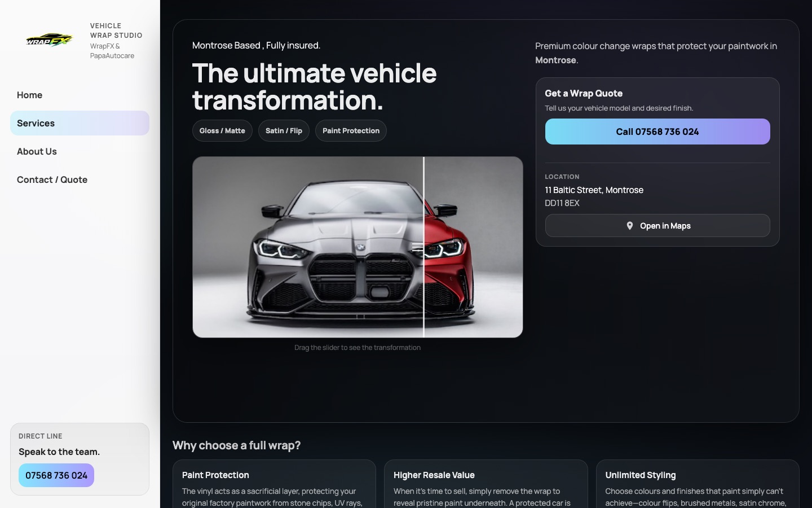Click the DIRECT LINE label

pyautogui.click(x=41, y=436)
